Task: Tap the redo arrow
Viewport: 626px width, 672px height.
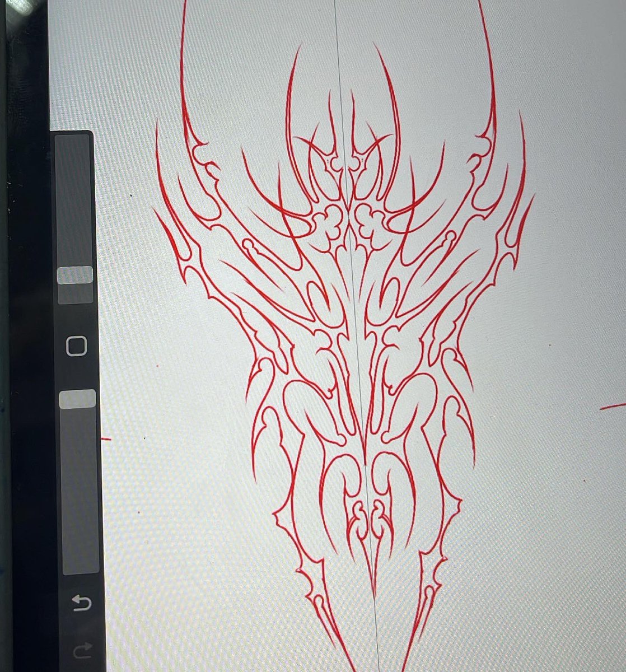Action: 82,650
